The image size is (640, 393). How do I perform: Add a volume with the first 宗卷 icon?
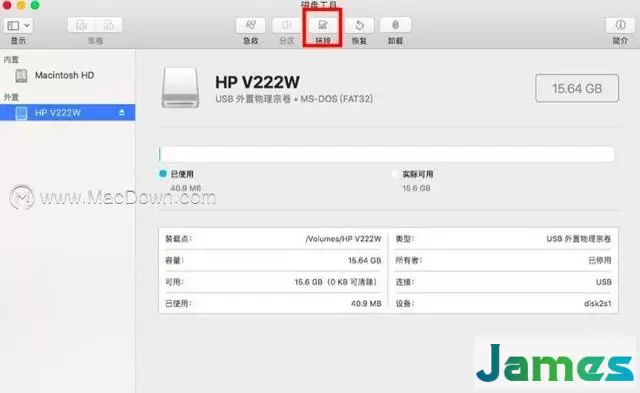[x=81, y=25]
